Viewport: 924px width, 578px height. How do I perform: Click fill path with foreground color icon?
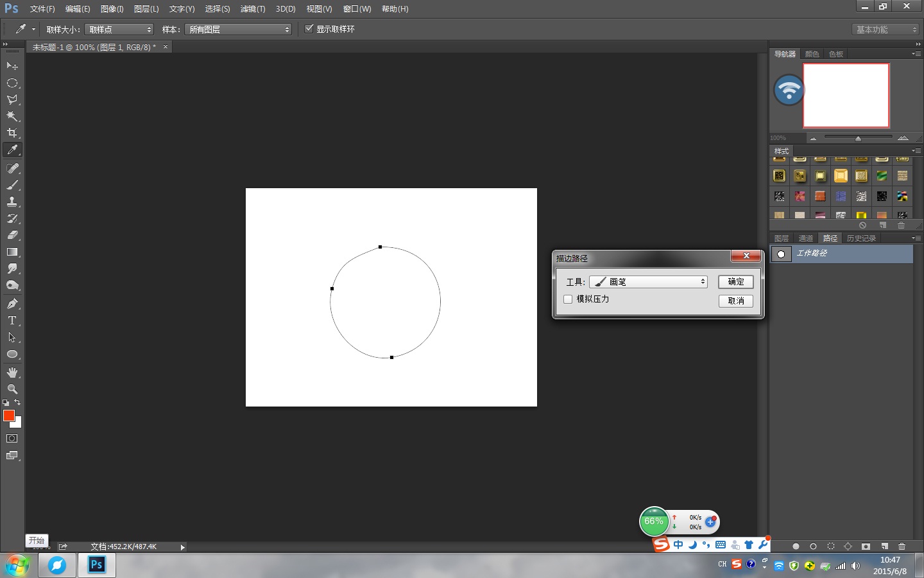coord(796,547)
